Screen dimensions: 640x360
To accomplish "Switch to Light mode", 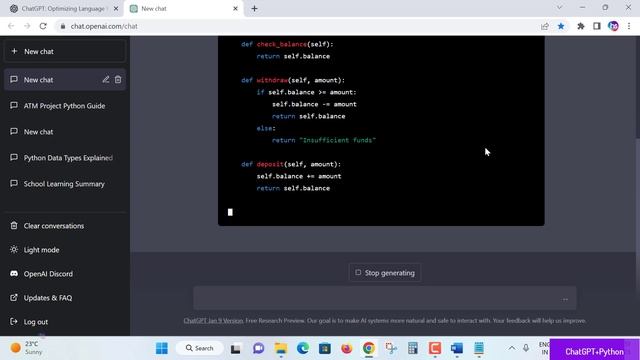I will (x=65, y=250).
